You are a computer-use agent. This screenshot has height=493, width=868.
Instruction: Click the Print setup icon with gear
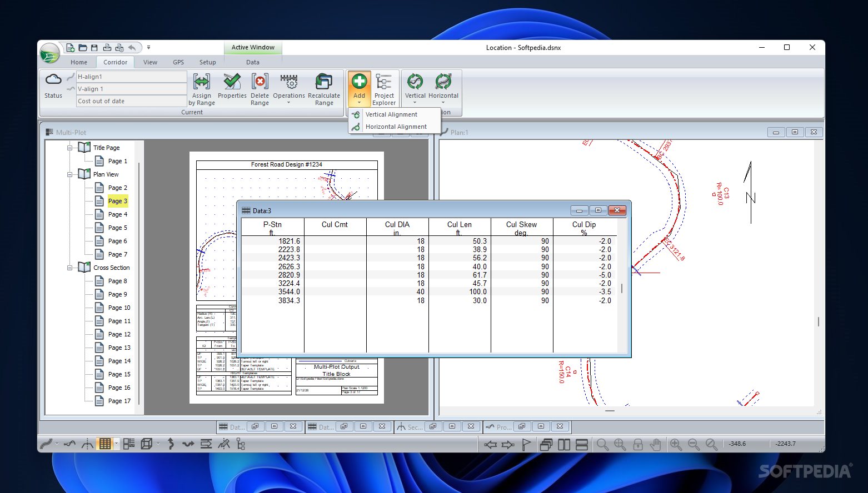[x=119, y=48]
